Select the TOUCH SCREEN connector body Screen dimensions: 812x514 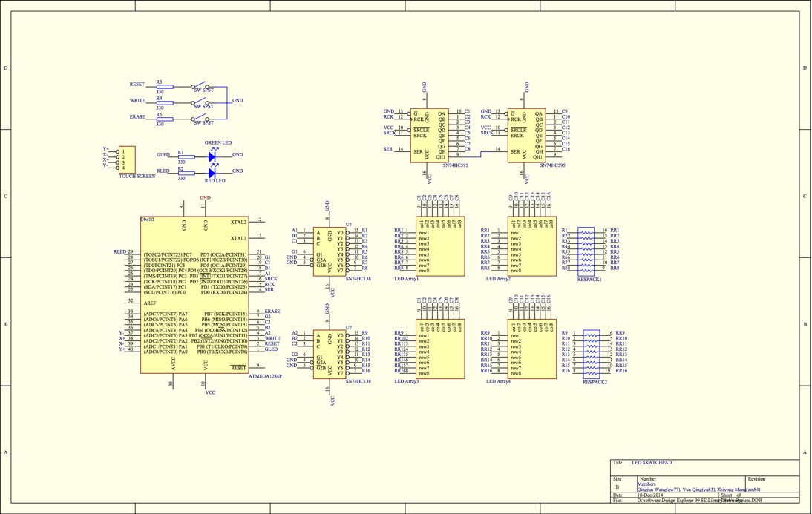point(127,159)
